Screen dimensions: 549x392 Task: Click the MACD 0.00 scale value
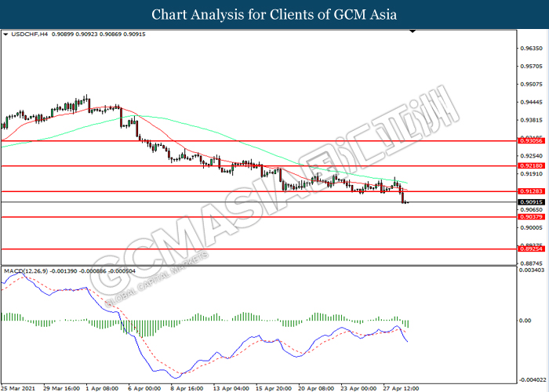[525, 321]
